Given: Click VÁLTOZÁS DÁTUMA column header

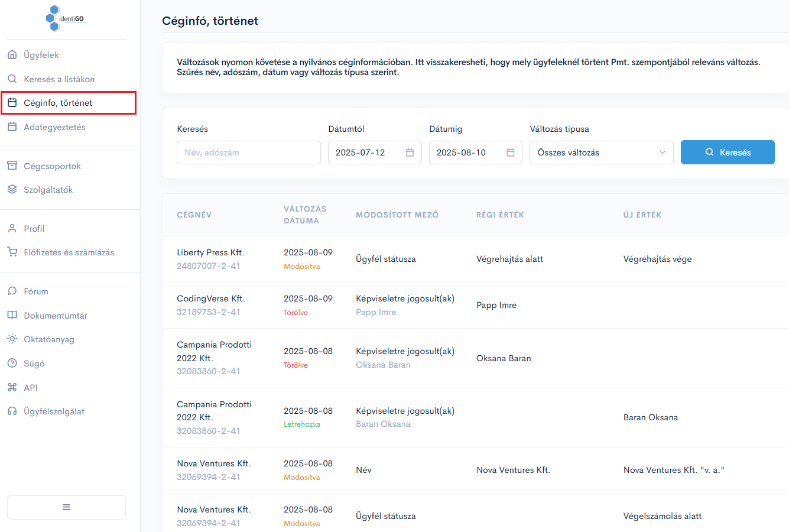Looking at the screenshot, I should (x=305, y=215).
